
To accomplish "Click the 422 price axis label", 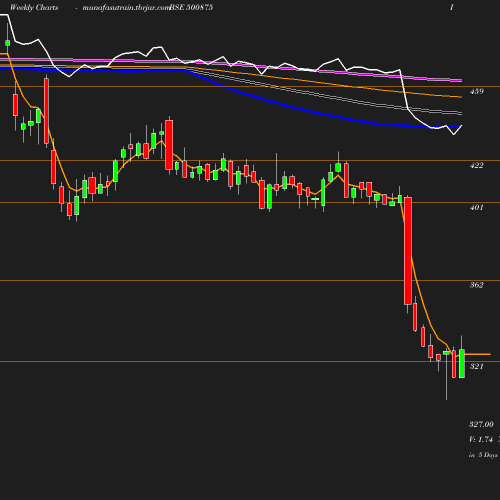I will tap(477, 165).
